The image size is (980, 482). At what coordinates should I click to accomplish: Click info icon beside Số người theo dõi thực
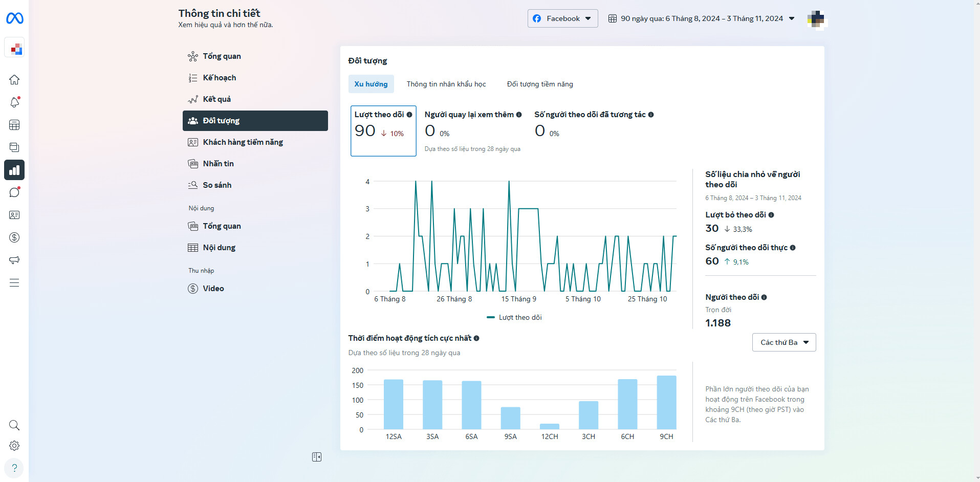pyautogui.click(x=793, y=248)
